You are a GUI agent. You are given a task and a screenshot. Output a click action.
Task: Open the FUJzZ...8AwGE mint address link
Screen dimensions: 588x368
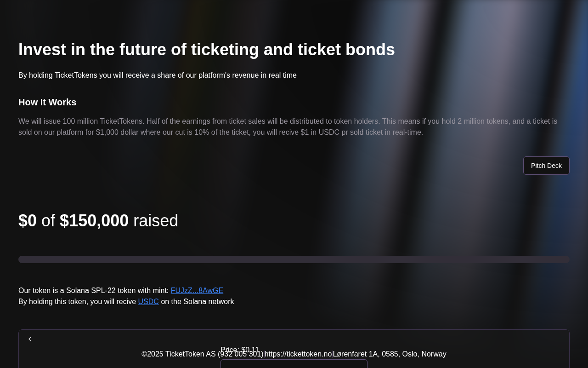197,291
